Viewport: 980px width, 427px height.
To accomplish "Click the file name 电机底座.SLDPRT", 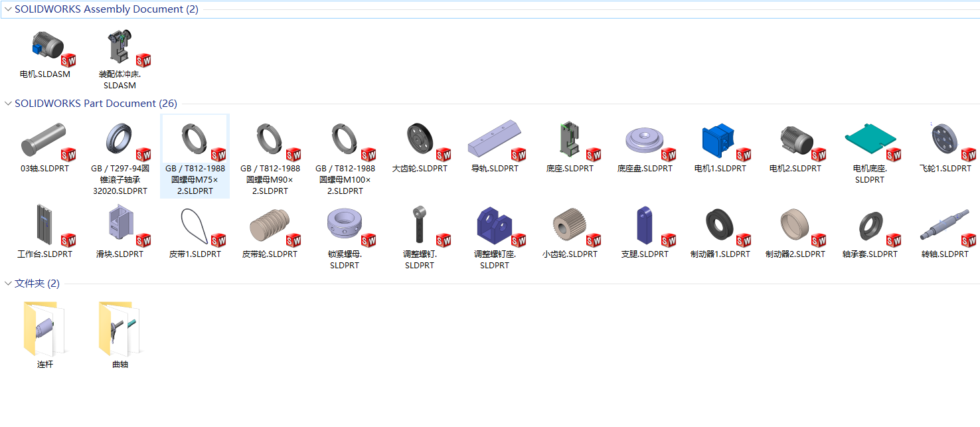I will pyautogui.click(x=870, y=174).
